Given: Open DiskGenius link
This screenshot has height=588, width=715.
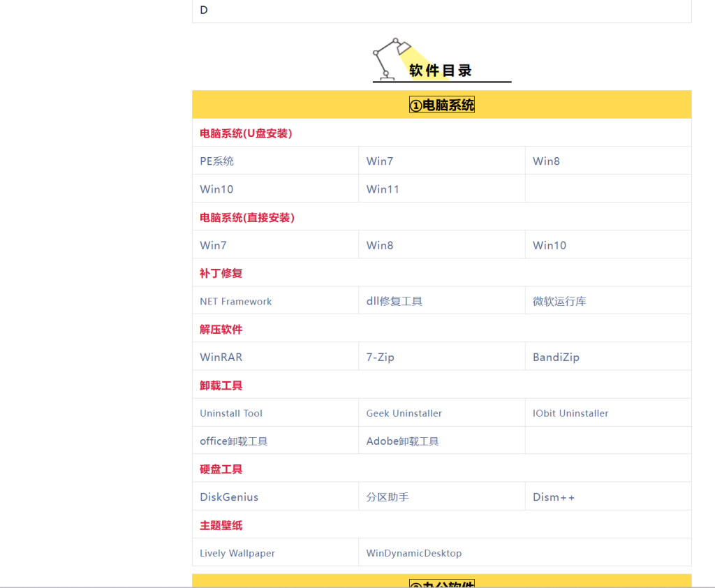Looking at the screenshot, I should point(229,497).
